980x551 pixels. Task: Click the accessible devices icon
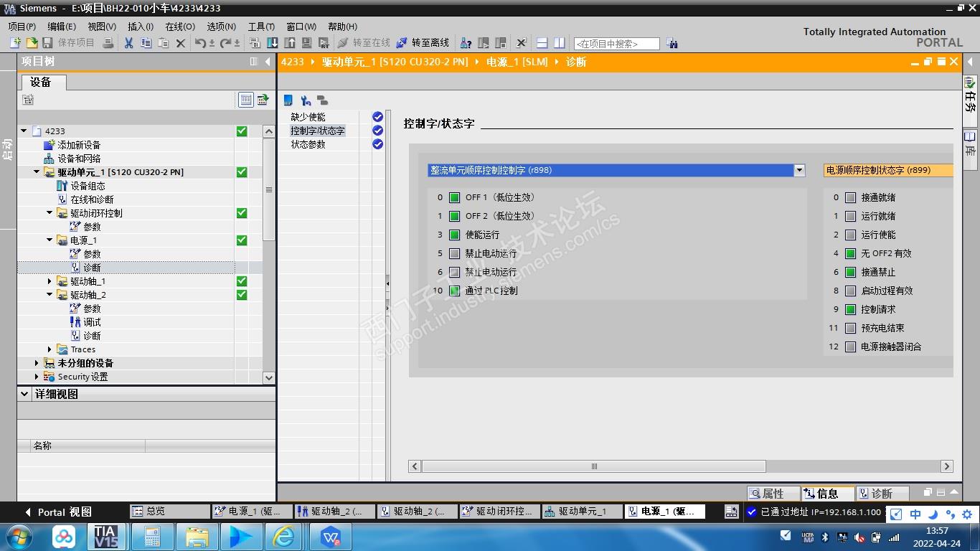466,43
